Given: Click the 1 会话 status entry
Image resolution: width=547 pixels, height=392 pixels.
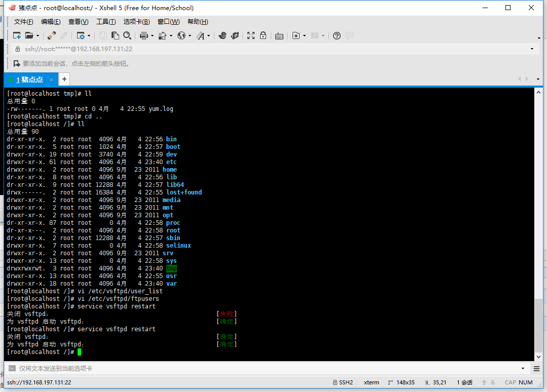Looking at the screenshot, I should 465,382.
